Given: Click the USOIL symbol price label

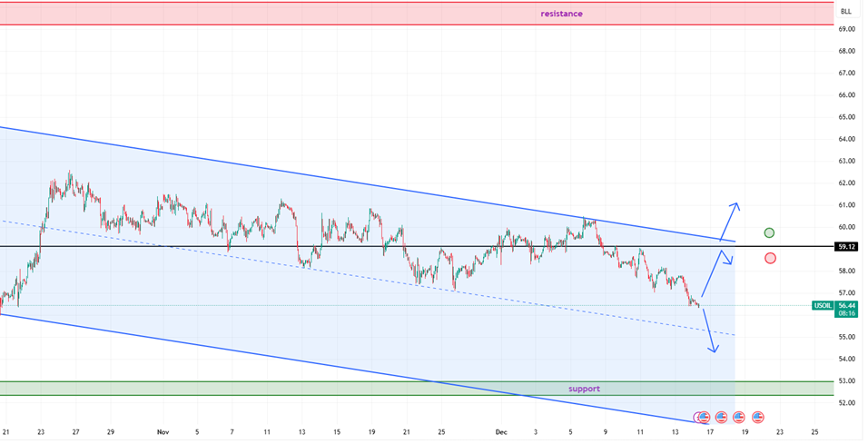Looking at the screenshot, I should coord(824,306).
